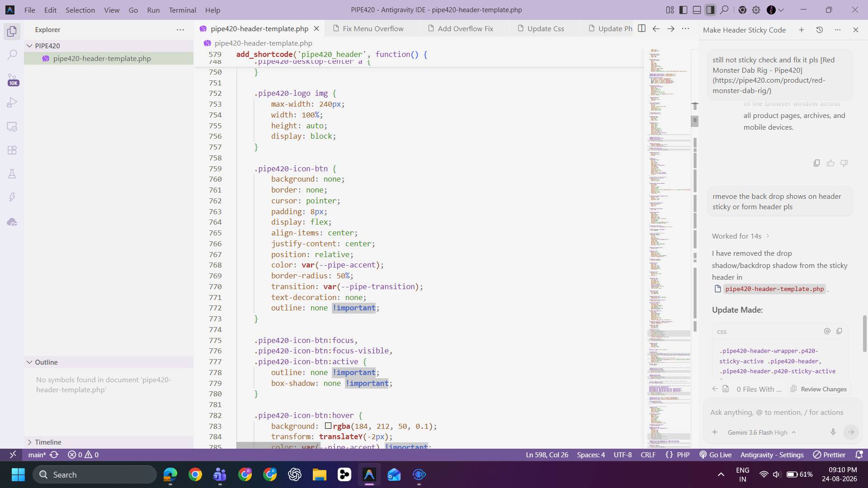Screen dimensions: 868x488
Task: Click the split editor icon
Action: (x=642, y=28)
